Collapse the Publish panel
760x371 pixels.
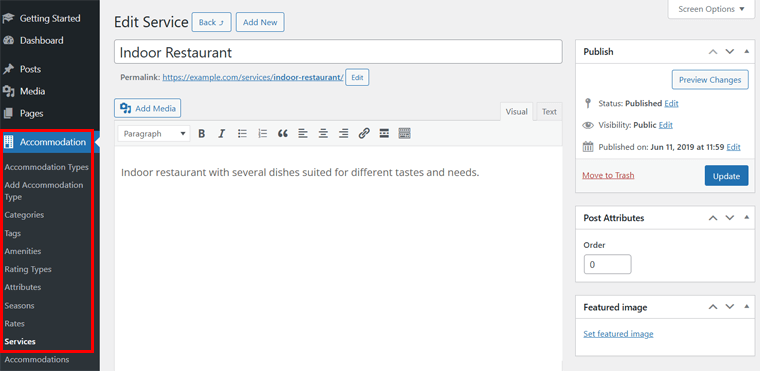point(746,51)
